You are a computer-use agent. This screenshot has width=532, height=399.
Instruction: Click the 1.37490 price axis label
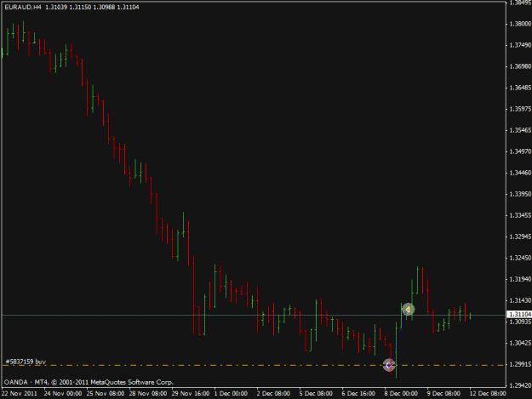[520, 45]
